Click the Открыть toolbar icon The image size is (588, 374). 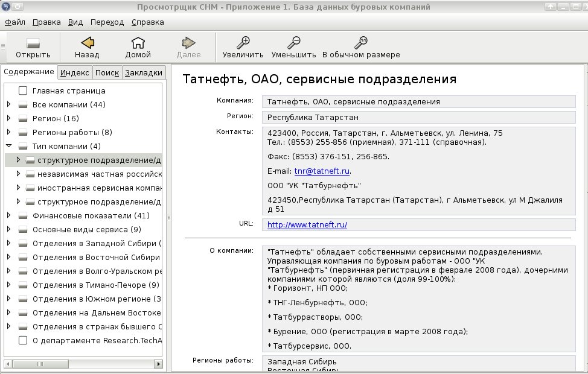point(33,43)
